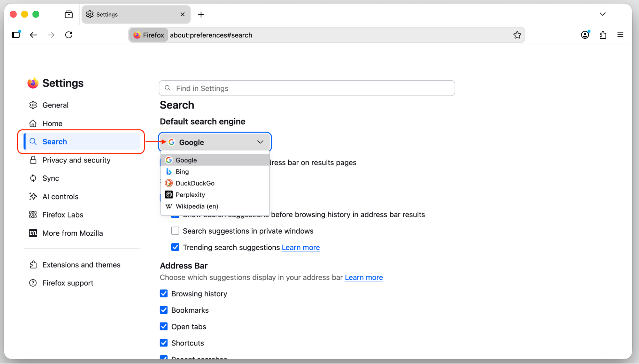Viewport: 639px width, 364px height.
Task: Choose Bing as default search engine
Action: click(215, 172)
